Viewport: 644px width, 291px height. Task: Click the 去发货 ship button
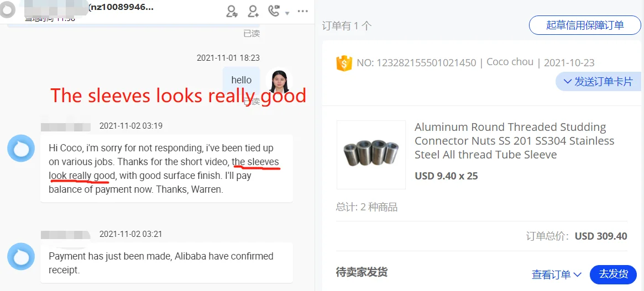click(x=613, y=274)
